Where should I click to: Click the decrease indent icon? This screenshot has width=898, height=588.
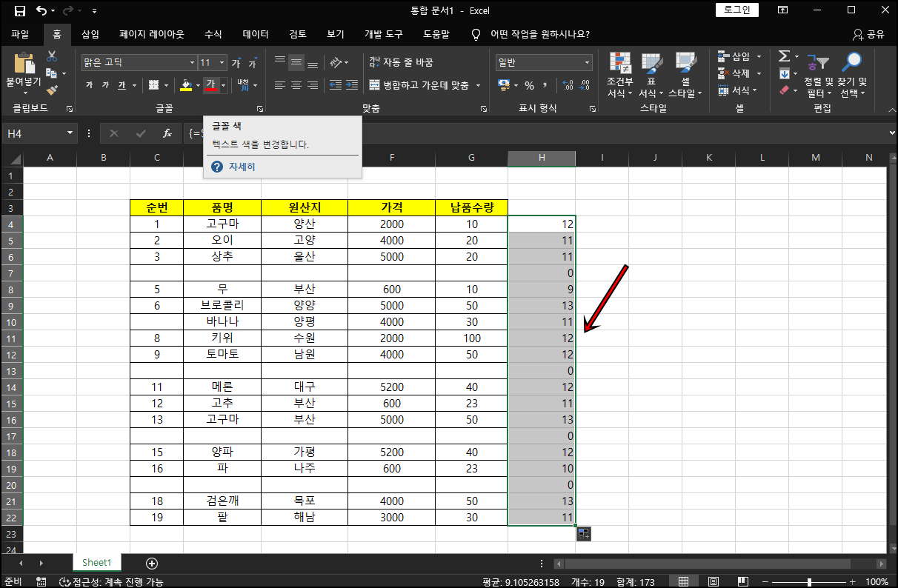click(335, 85)
